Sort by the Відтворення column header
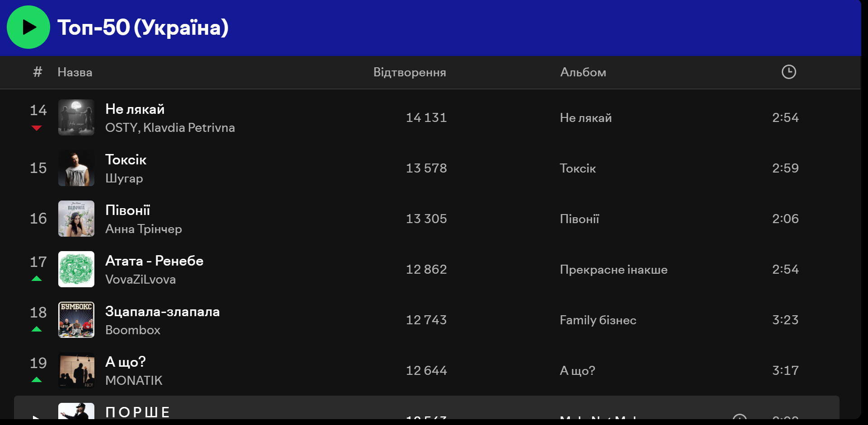868x425 pixels. tap(409, 72)
